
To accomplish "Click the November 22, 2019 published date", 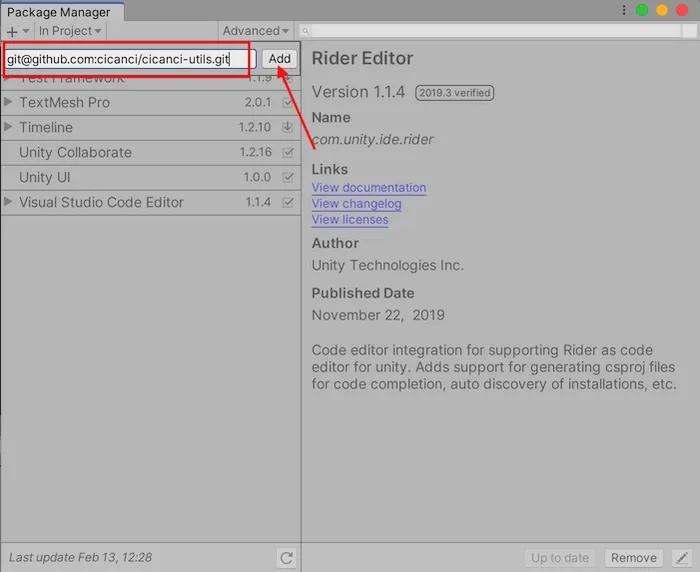I will (x=378, y=315).
